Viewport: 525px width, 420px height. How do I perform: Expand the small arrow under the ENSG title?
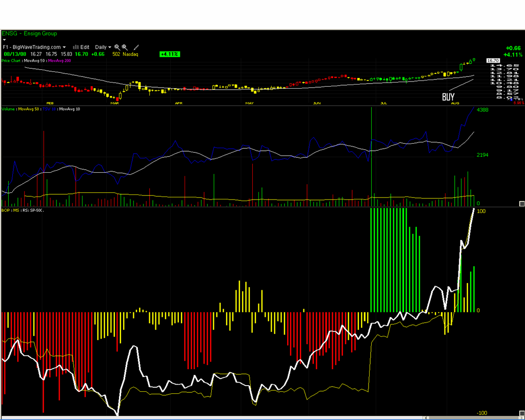5,40
